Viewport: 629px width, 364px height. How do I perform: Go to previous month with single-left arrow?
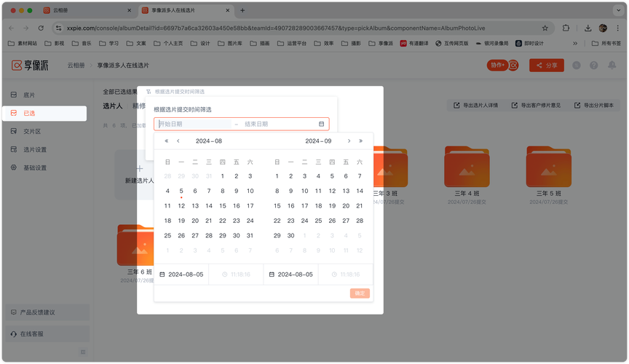pos(178,141)
